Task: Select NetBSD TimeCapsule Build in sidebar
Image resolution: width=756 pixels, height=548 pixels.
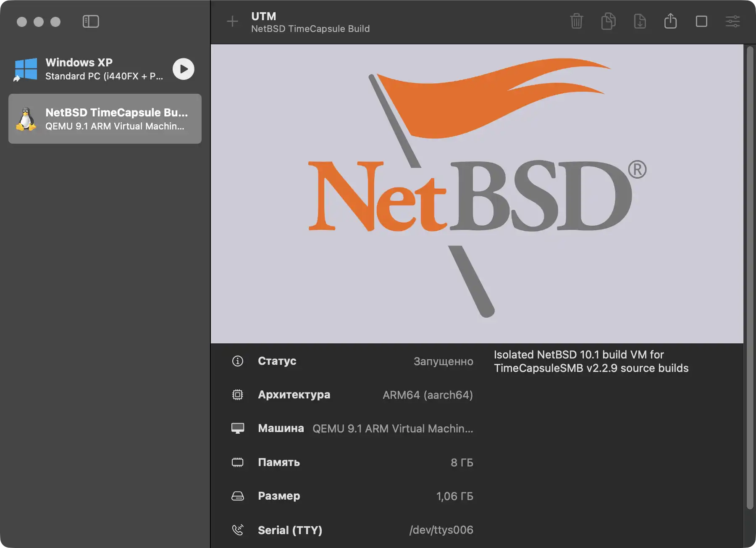Action: (105, 119)
